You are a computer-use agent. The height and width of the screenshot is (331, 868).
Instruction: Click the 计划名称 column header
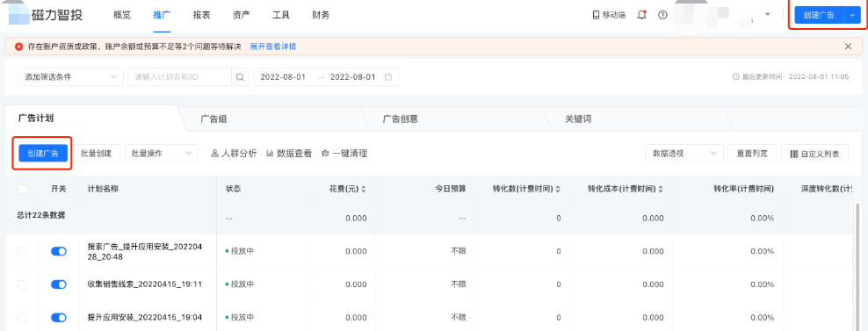103,190
